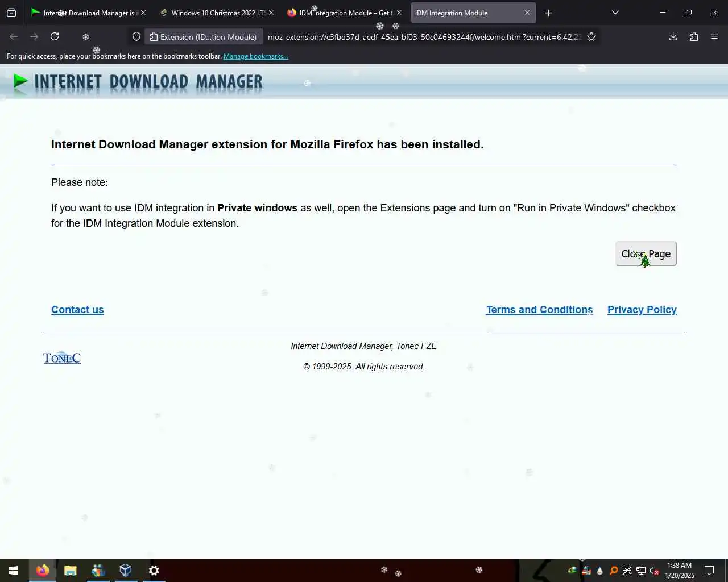This screenshot has height=582, width=728.
Task: Open VirtualBox cube icon in taskbar
Action: coord(126,571)
